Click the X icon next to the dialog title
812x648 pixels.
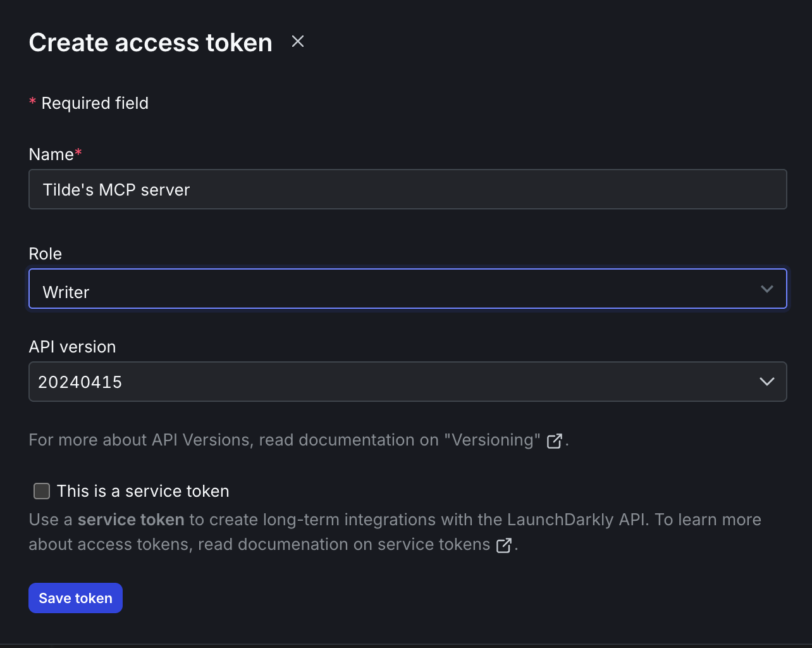(x=297, y=41)
